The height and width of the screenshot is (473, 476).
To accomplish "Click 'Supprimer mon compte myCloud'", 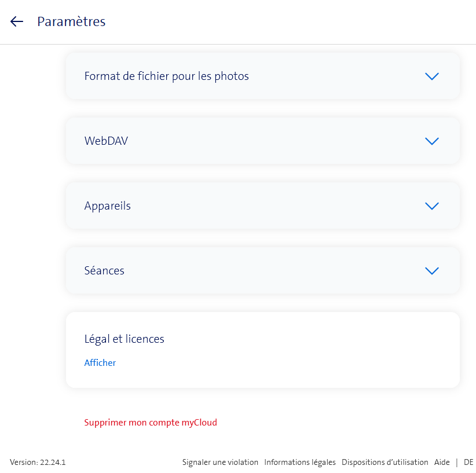I will (x=151, y=423).
